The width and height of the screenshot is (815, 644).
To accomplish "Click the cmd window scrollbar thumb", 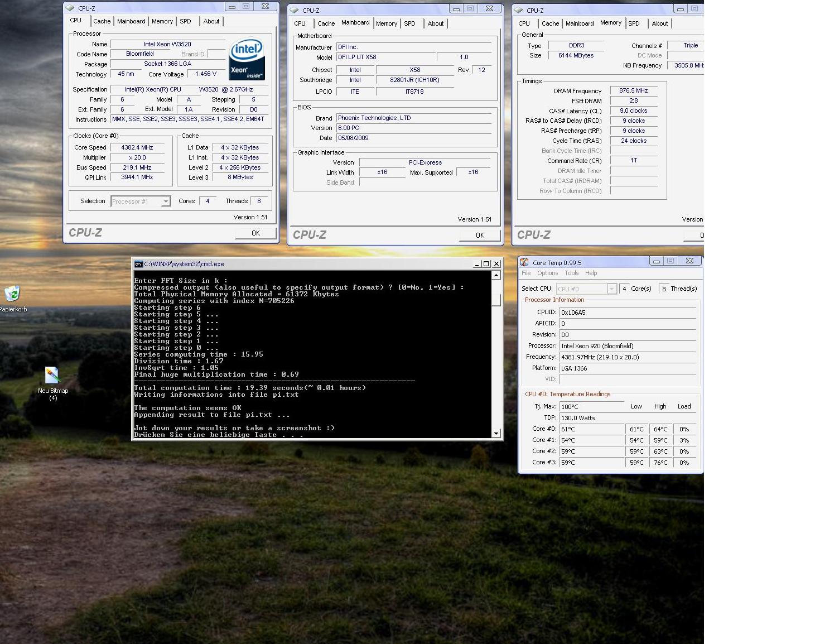I will [x=496, y=299].
